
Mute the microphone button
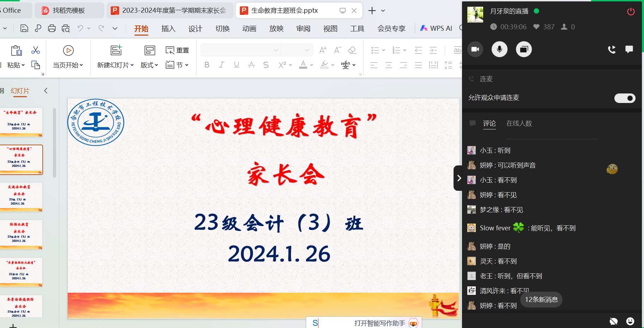(499, 49)
